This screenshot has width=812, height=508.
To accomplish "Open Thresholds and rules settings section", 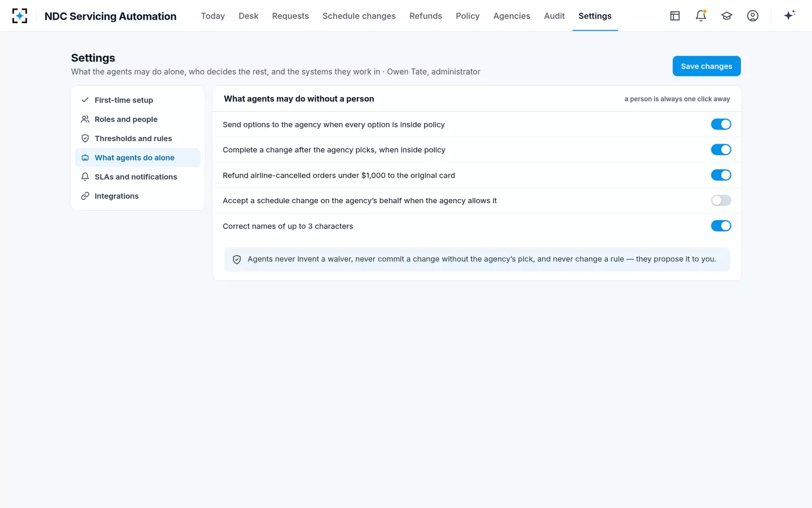I will (x=138, y=138).
